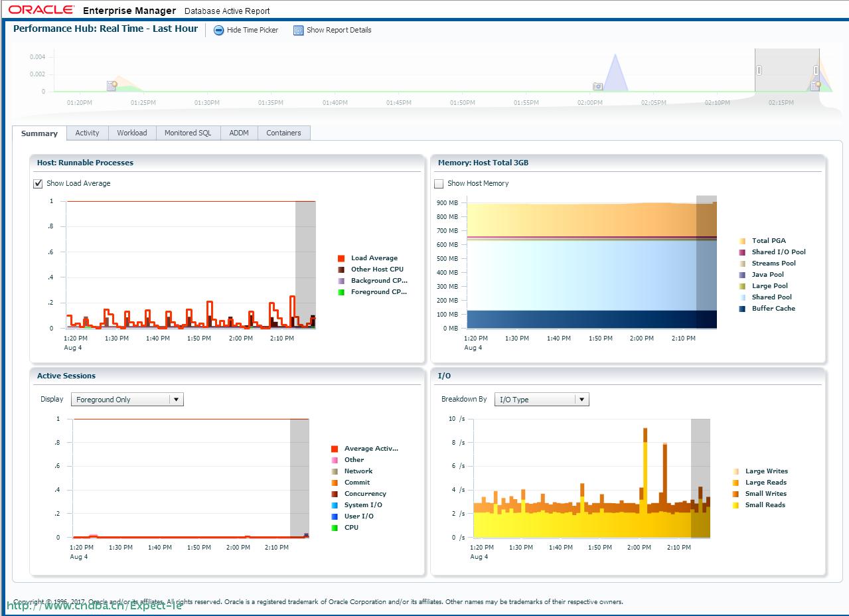Click the snapshot marker icon near 02:00PM

[x=597, y=86]
